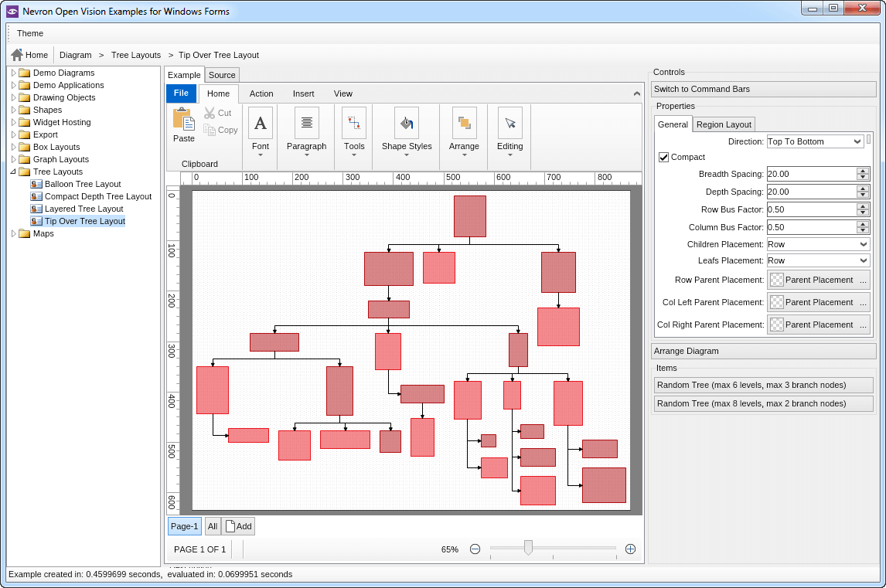Image resolution: width=886 pixels, height=588 pixels.
Task: Click the Cut scissors icon
Action: (x=210, y=113)
